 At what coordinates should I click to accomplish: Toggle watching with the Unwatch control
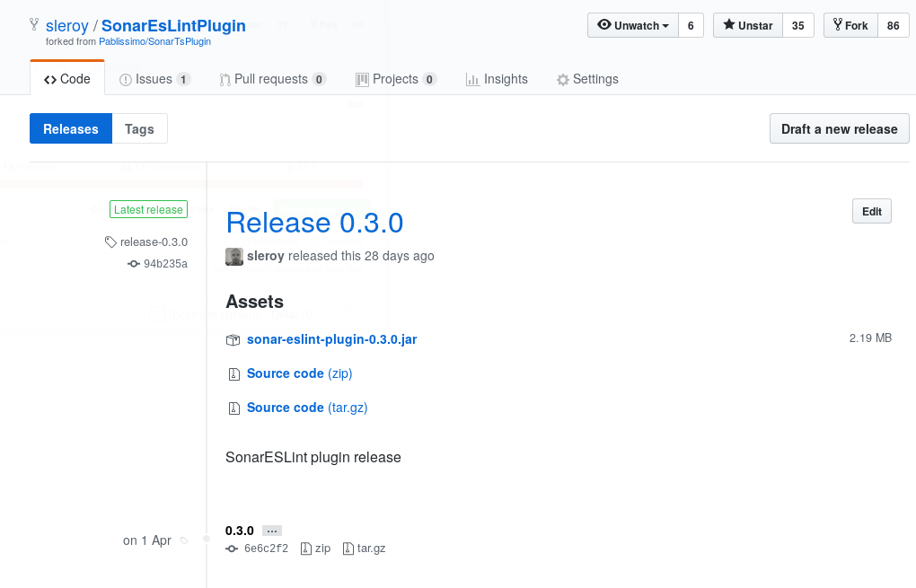(631, 25)
